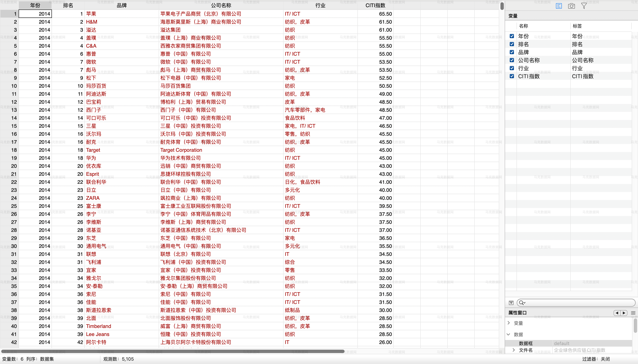Click the default data frame value
Viewport: 638px width, 364px height.
(x=561, y=343)
